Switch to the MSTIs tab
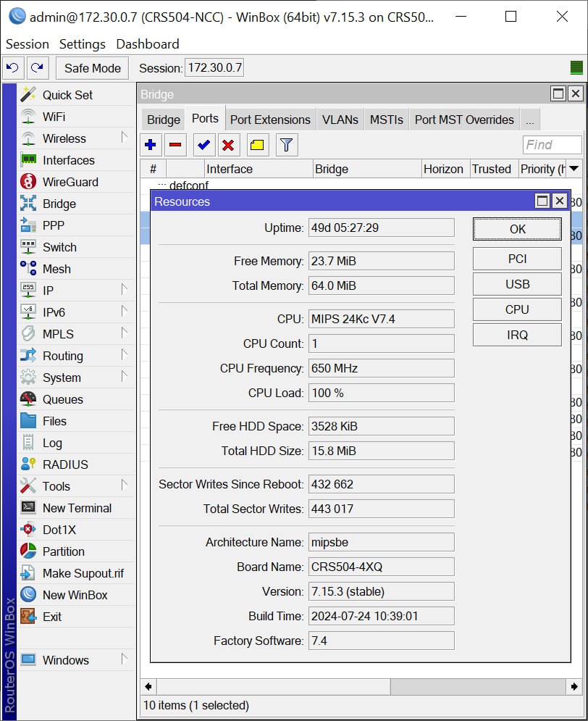The height and width of the screenshot is (721, 588). pyautogui.click(x=387, y=120)
